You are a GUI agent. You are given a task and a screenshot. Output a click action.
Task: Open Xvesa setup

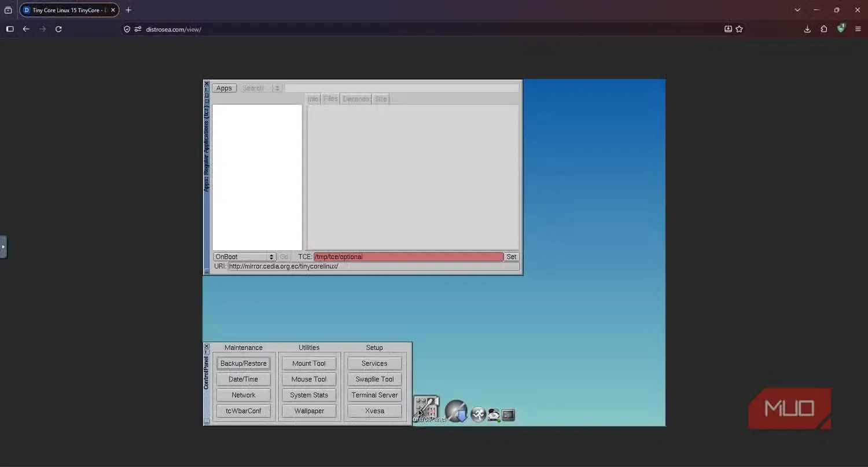click(x=374, y=411)
